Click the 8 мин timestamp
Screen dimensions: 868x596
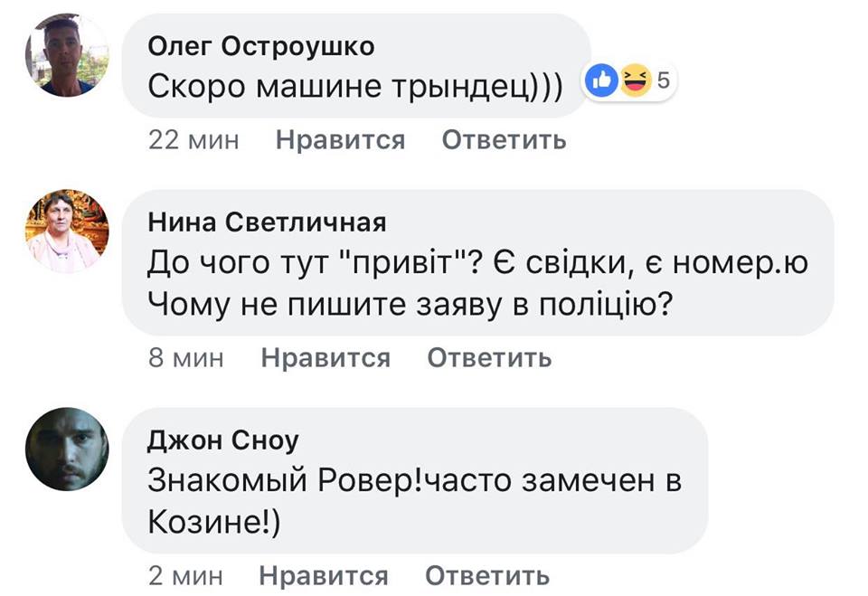(x=185, y=358)
